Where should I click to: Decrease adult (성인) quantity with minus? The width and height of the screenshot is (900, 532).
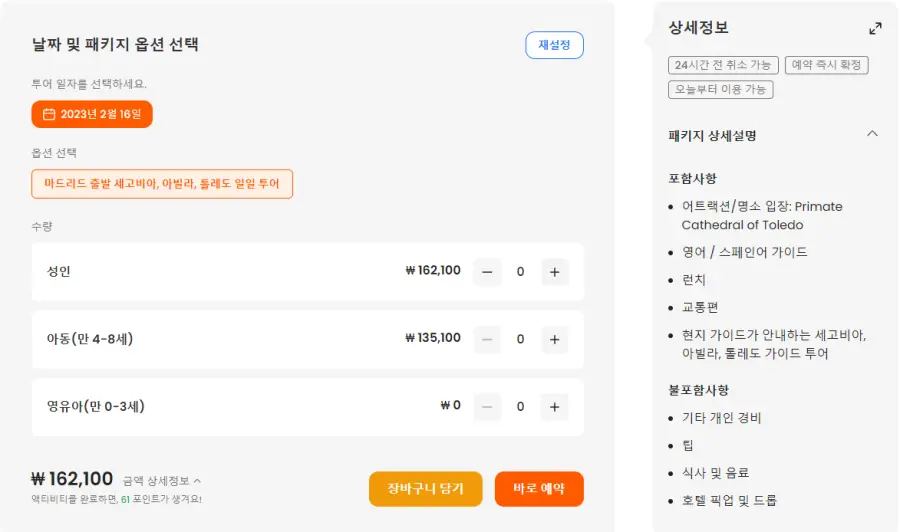(x=487, y=272)
